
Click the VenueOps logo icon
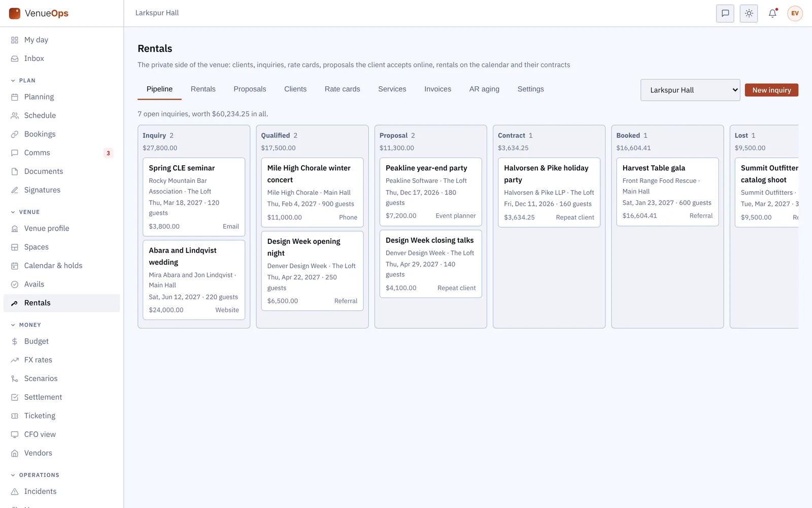tap(15, 13)
